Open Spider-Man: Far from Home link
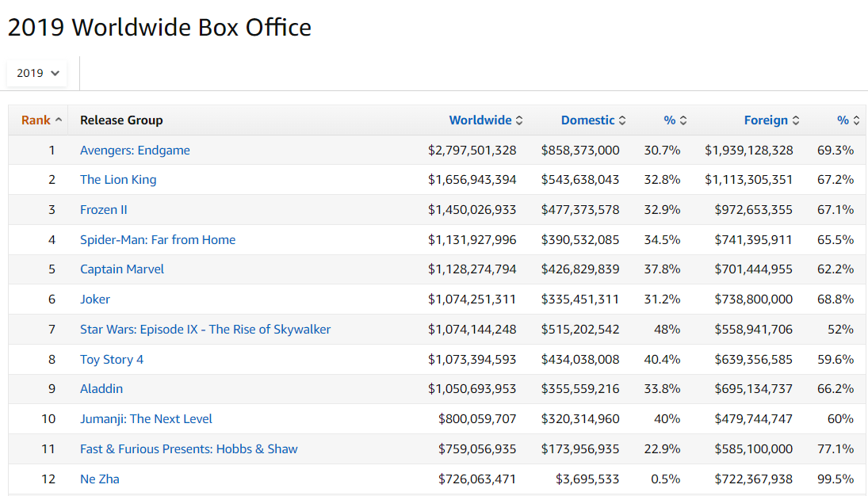Image resolution: width=868 pixels, height=496 pixels. [x=158, y=240]
